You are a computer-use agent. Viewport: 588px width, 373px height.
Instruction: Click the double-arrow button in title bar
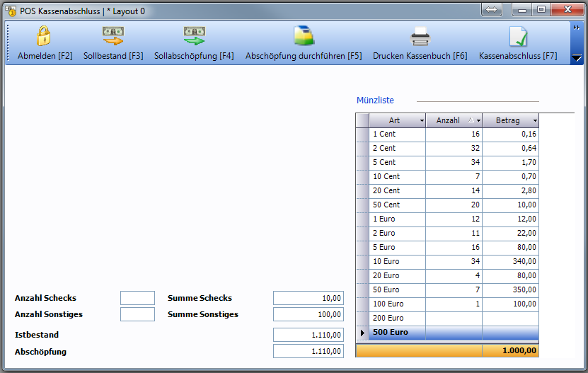(x=492, y=10)
